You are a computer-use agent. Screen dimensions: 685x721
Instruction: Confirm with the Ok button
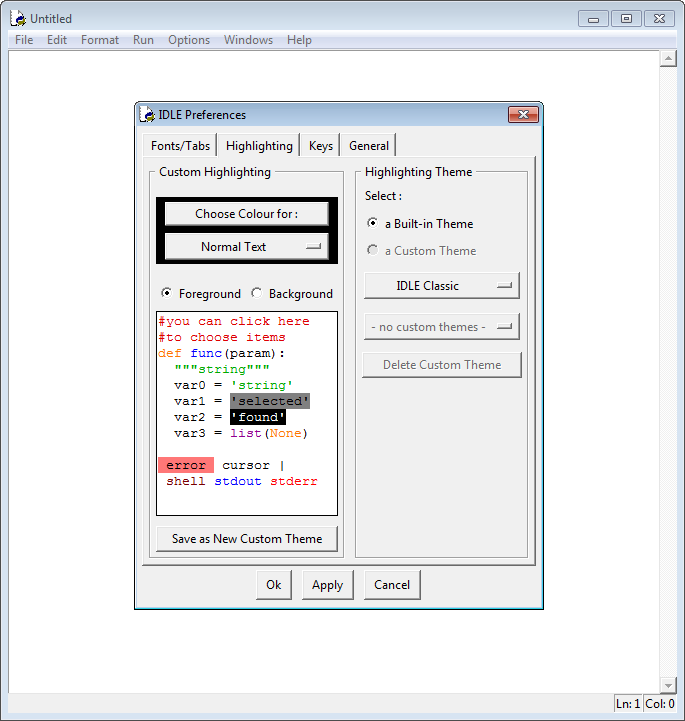(274, 585)
